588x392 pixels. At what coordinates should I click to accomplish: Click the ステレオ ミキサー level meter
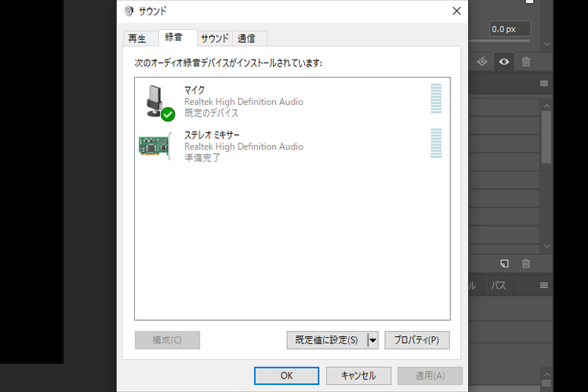click(x=436, y=143)
